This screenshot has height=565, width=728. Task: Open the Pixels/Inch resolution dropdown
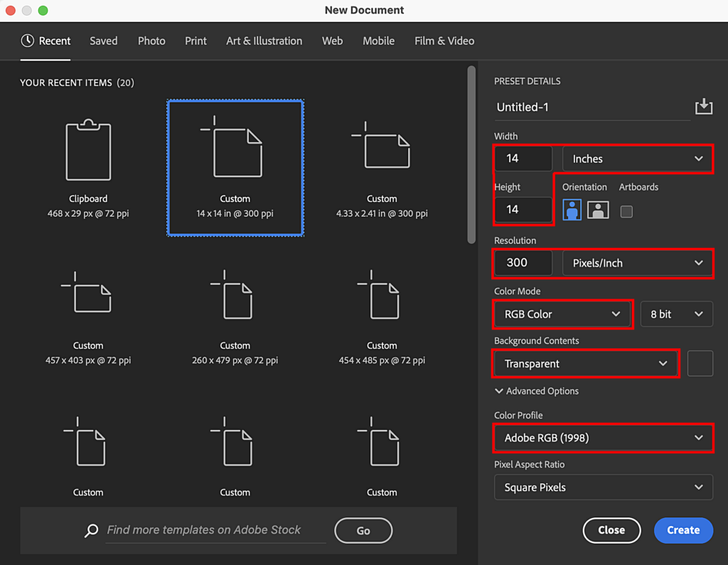click(636, 263)
